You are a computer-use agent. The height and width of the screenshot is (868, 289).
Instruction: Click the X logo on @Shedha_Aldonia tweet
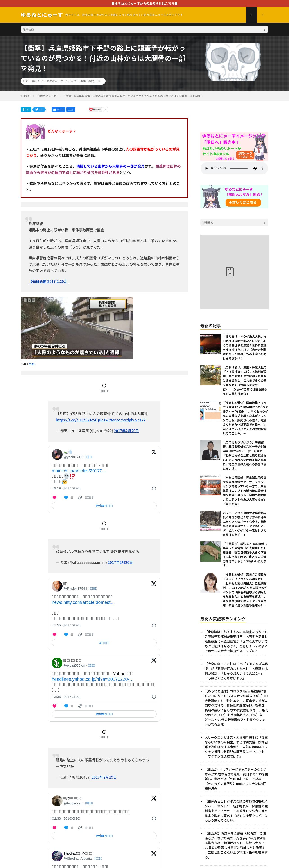pos(154,854)
